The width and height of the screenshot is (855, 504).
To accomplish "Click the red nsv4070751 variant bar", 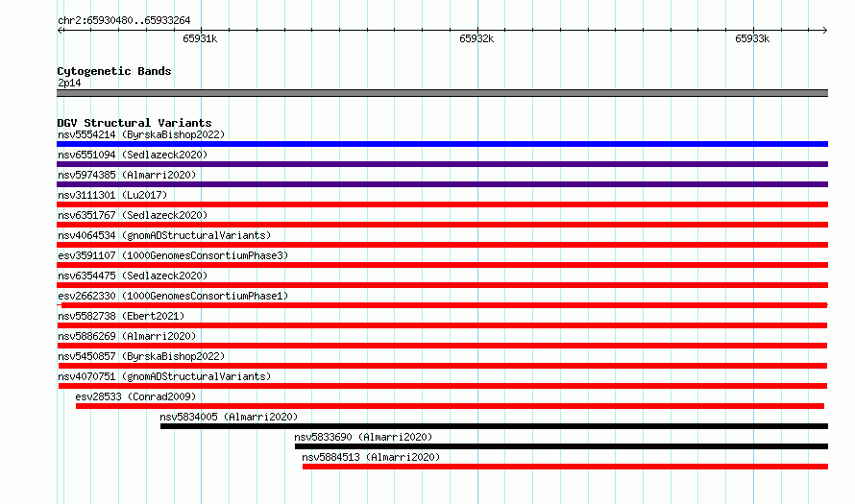I will click(x=443, y=386).
